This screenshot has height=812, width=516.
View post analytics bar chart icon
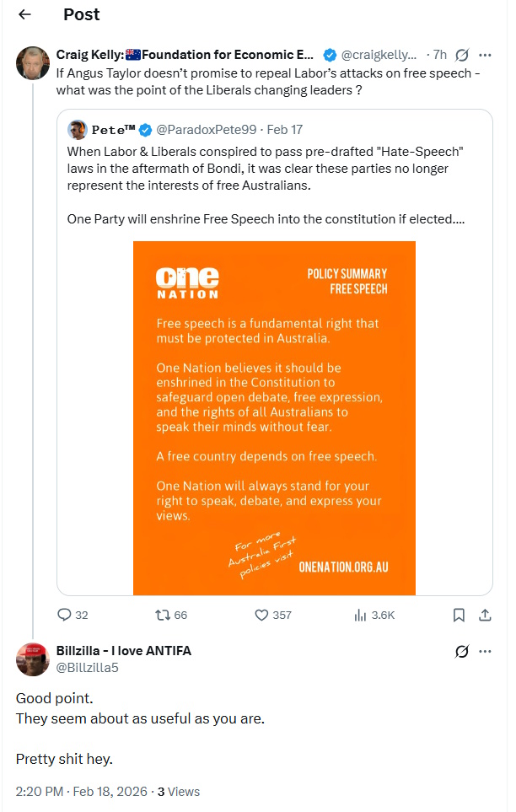click(x=361, y=615)
